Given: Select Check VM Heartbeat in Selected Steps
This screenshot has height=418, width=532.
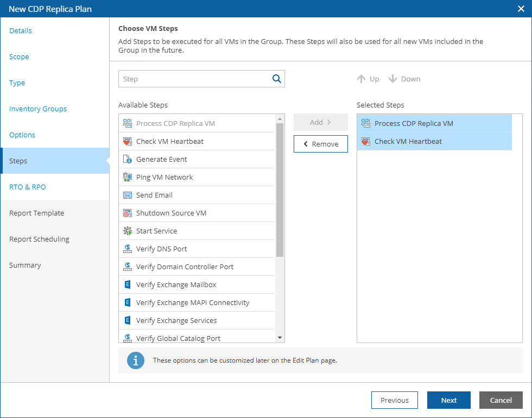Looking at the screenshot, I should (x=408, y=142).
